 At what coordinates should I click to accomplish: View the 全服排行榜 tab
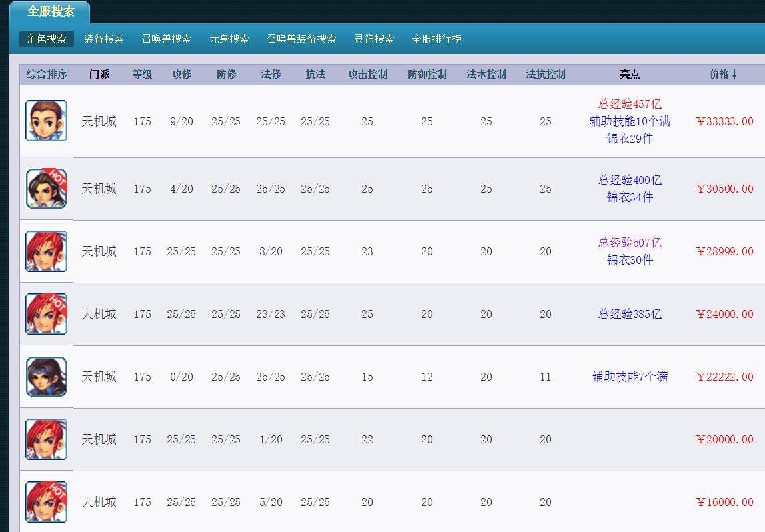[437, 39]
